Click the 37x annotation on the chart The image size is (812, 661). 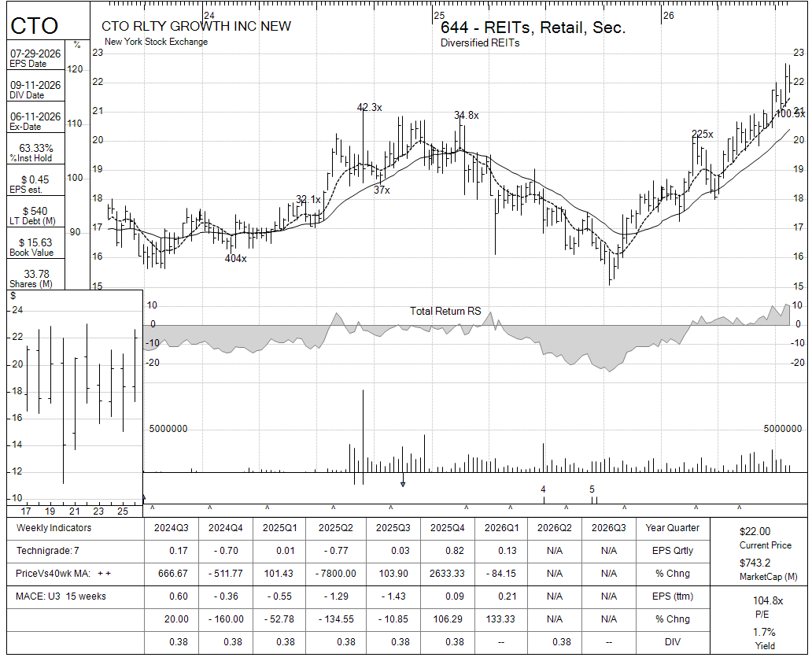tap(382, 190)
